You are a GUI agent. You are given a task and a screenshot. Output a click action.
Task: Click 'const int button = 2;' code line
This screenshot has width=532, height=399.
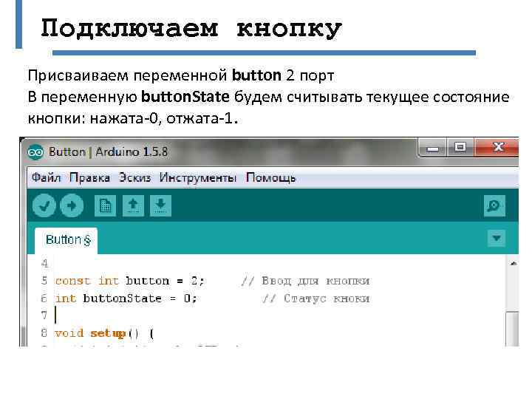(x=129, y=281)
